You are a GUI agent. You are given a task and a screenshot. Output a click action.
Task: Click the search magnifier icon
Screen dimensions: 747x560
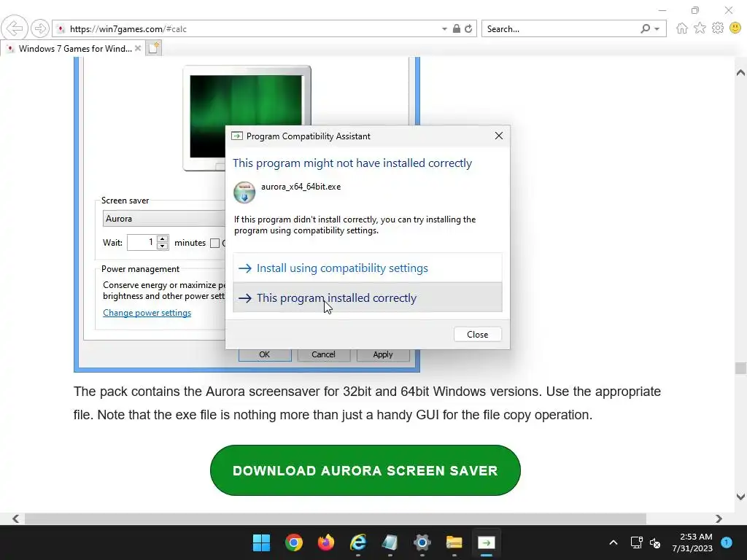pos(645,28)
